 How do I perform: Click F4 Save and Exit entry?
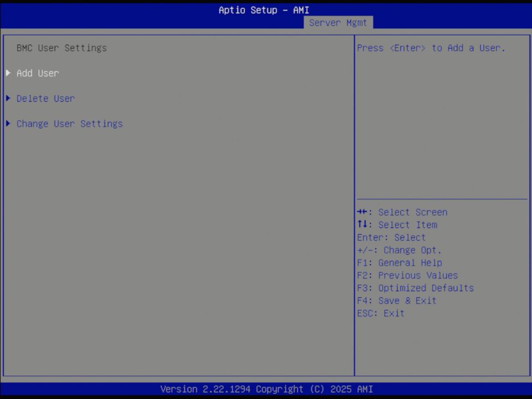[x=396, y=300]
